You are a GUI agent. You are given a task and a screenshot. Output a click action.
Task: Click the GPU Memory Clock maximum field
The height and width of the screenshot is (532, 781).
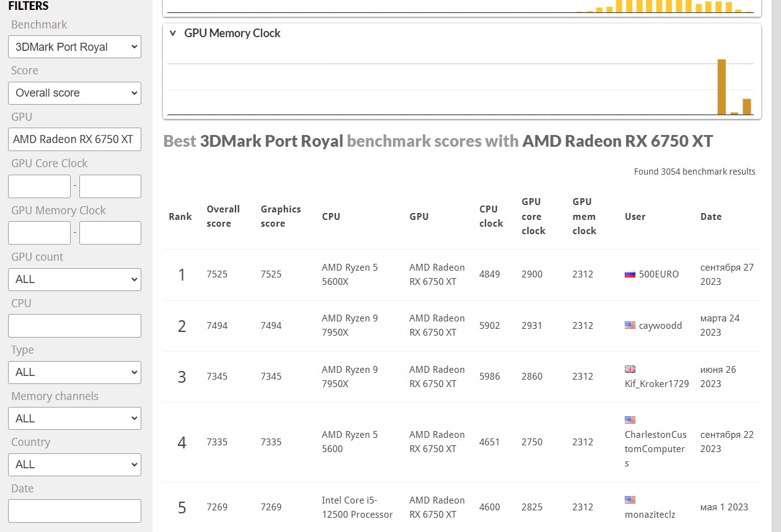[x=110, y=233]
